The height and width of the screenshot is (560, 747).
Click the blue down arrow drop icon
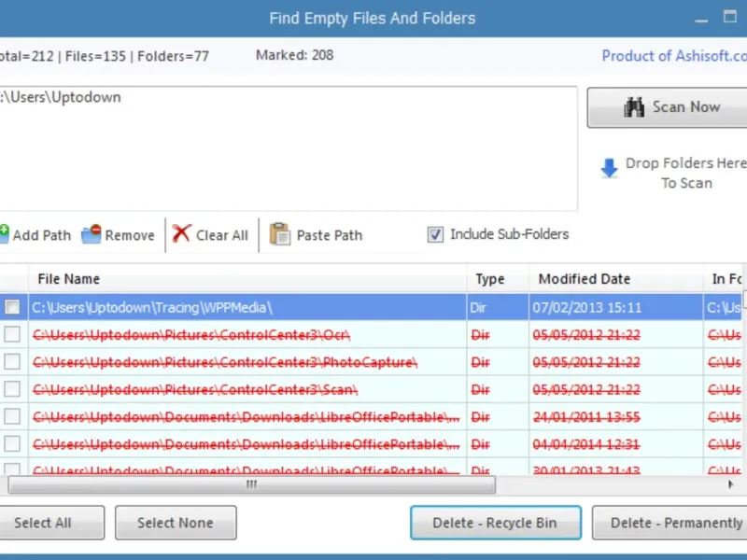(609, 169)
